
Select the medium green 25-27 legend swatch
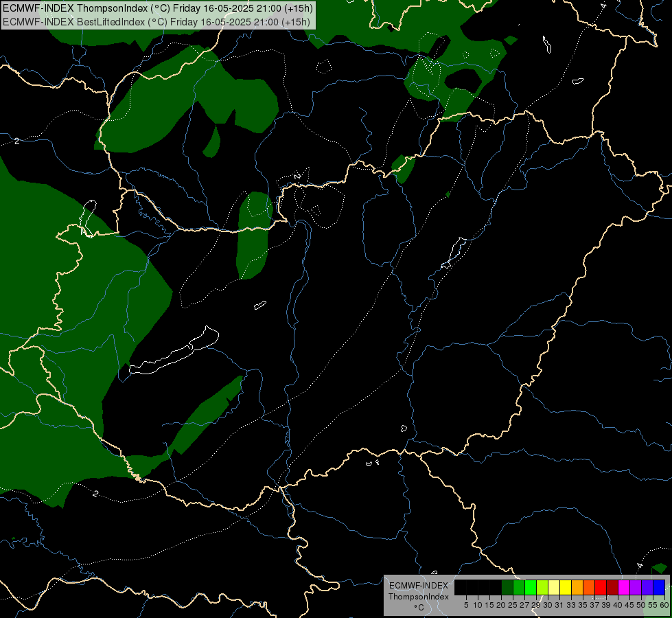[519, 587]
